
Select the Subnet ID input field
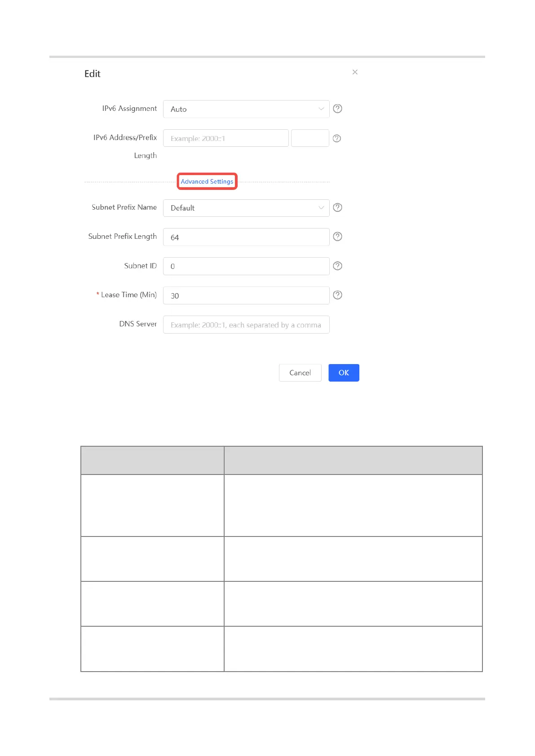click(246, 266)
